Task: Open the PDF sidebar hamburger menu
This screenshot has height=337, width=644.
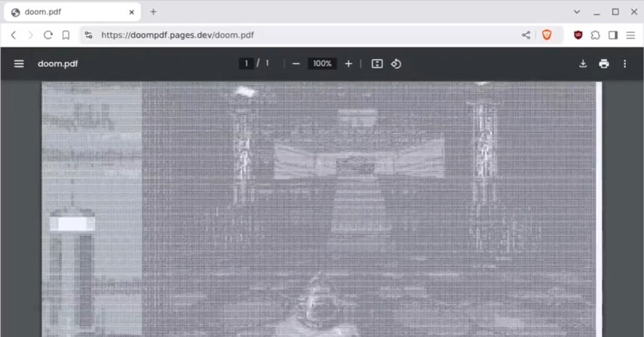Action: [x=19, y=64]
